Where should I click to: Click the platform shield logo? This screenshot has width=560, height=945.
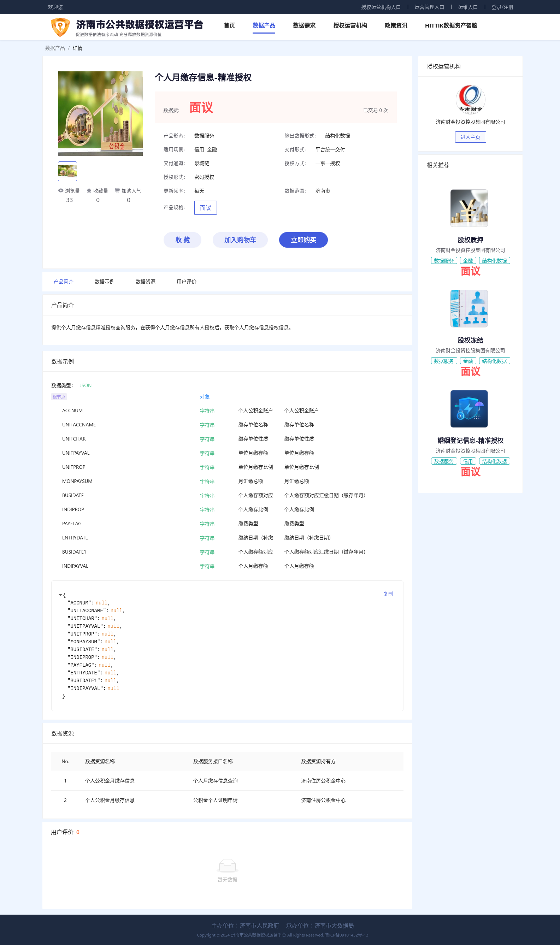click(60, 27)
